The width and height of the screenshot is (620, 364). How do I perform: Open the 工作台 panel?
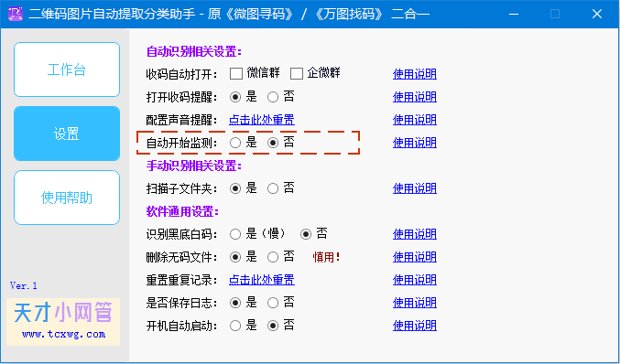(67, 70)
